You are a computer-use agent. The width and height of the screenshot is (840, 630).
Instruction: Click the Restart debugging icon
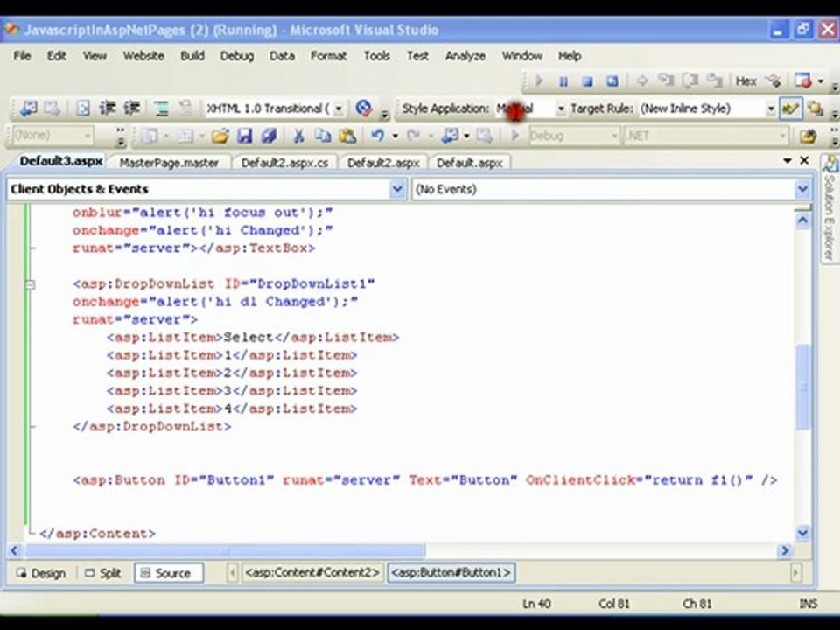[x=612, y=81]
